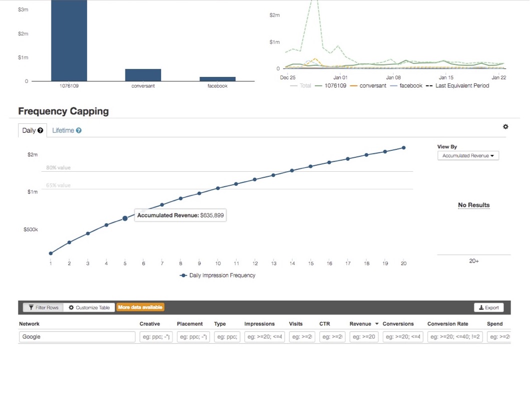This screenshot has width=530, height=420.
Task: Export the table data
Action: point(489,308)
